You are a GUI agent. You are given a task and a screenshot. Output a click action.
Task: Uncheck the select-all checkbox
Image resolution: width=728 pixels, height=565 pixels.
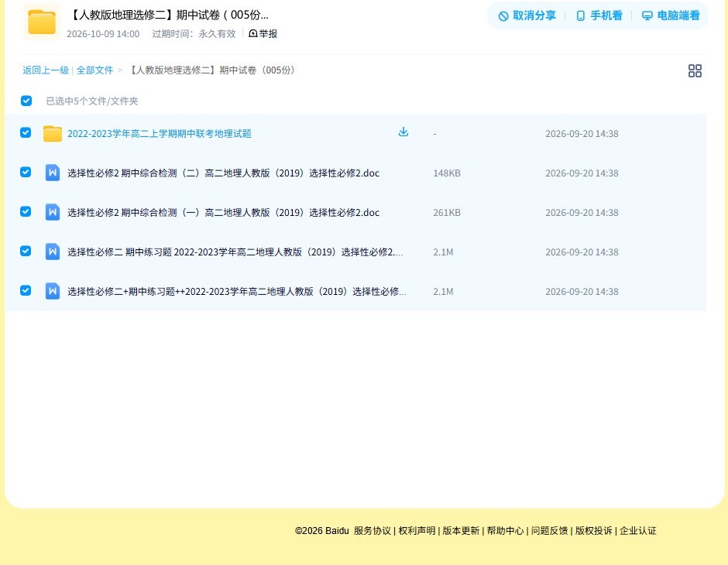coord(26,101)
